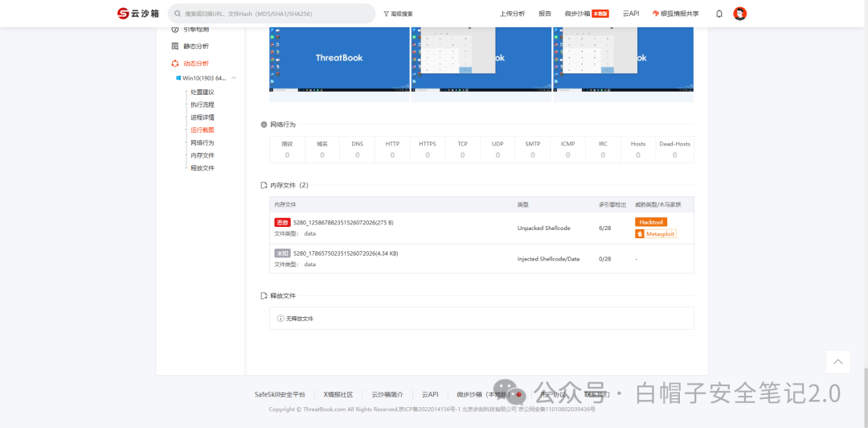This screenshot has height=428, width=868.
Task: Click the file icon next to 内存文件 (2)
Action: [x=264, y=185]
